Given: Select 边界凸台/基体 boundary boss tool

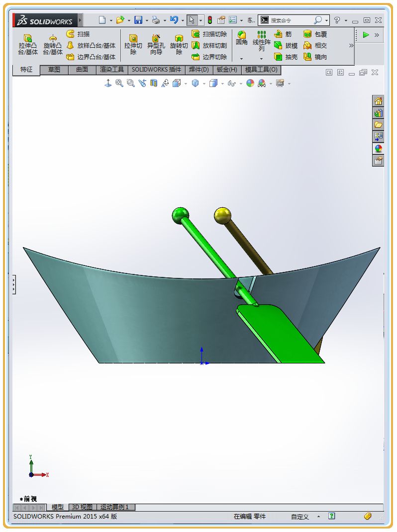Looking at the screenshot, I should click(91, 57).
